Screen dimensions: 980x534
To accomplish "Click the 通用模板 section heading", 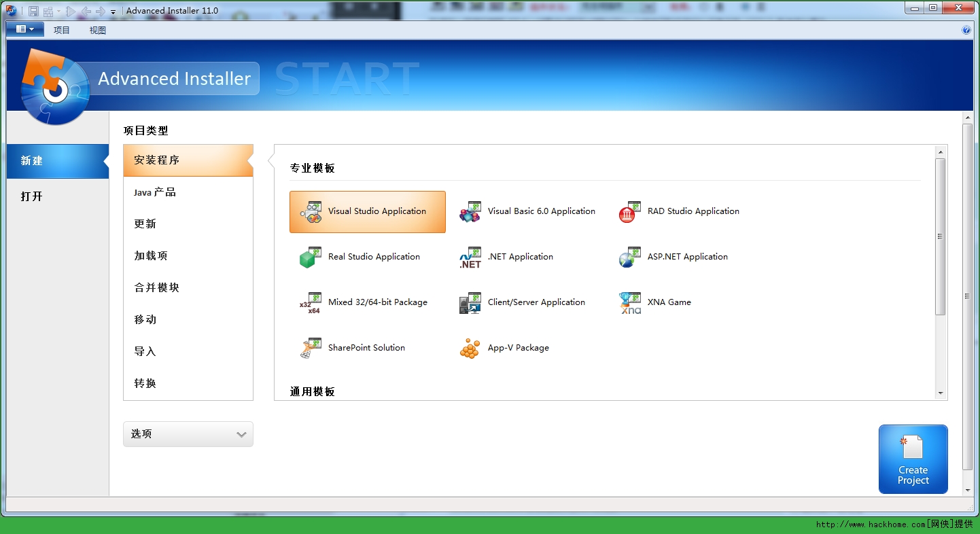I will (x=313, y=392).
